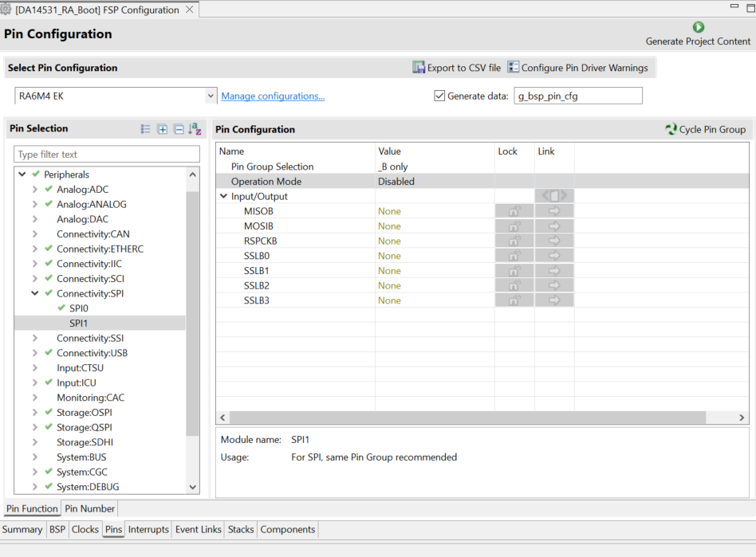Click the Generate Project Content green icon
Screen dimensions: 756x557
[698, 27]
